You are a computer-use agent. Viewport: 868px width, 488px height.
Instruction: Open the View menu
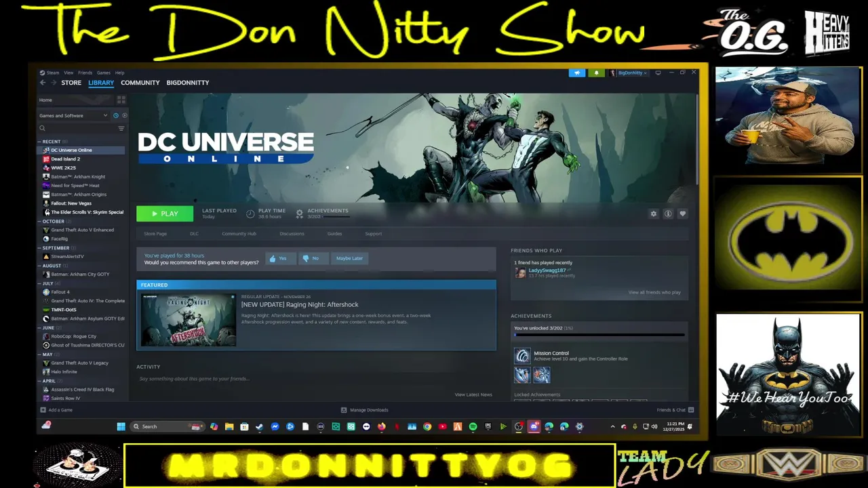[x=68, y=73]
